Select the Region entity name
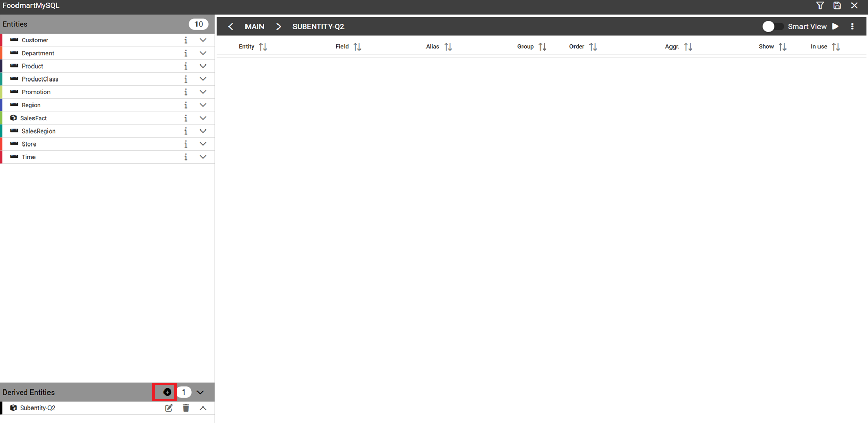Screen dimensions: 868x423 [x=31, y=105]
